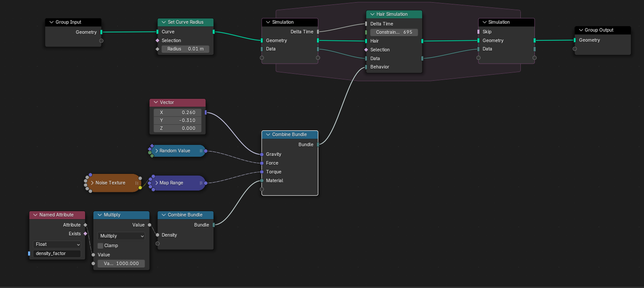Screen dimensions: 644x288
Task: Collapse the Set Curve Radius node
Action: (x=163, y=22)
